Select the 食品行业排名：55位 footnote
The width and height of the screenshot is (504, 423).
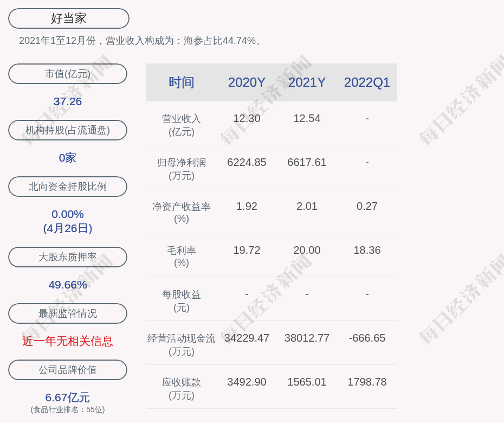tap(68, 410)
